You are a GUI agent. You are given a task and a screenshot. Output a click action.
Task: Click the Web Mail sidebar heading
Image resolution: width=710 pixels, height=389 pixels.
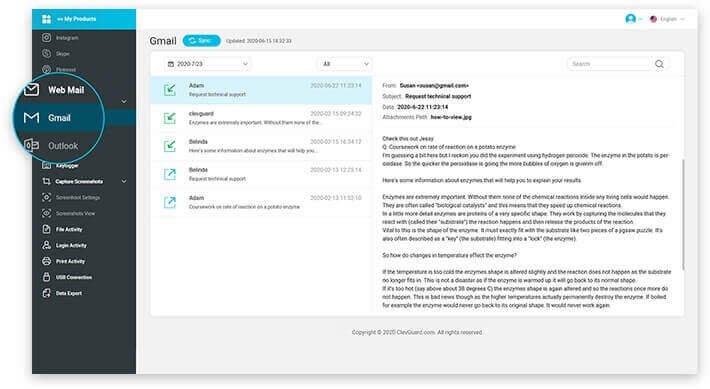(66, 90)
